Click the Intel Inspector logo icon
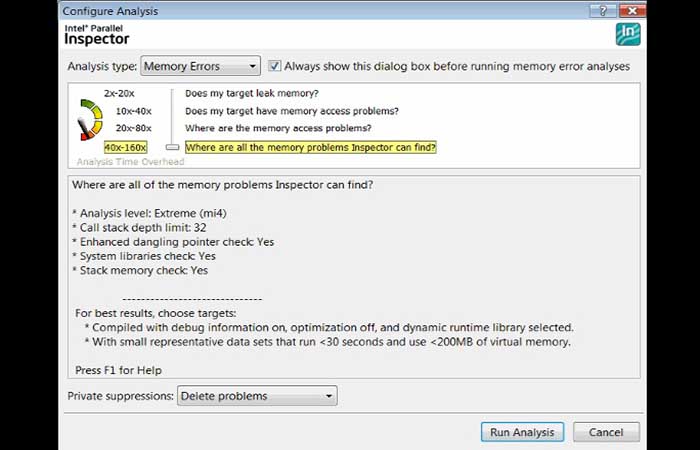 point(628,34)
